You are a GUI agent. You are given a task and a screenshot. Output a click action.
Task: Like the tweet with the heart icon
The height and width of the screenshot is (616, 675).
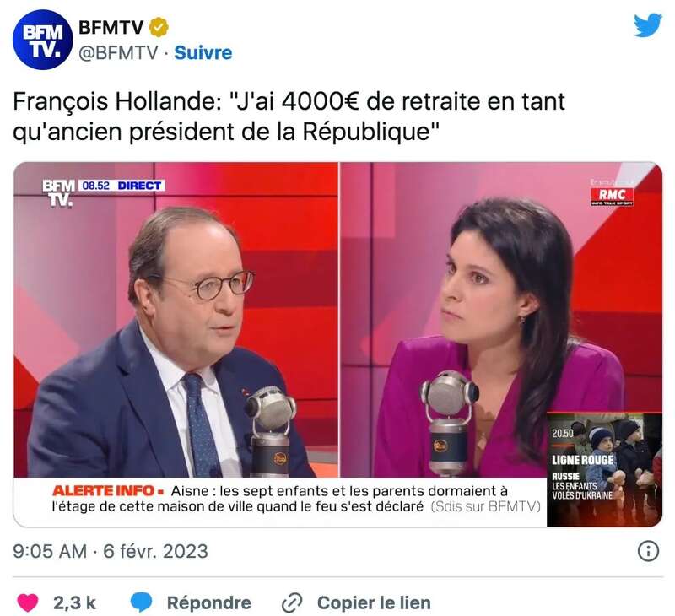pyautogui.click(x=28, y=602)
